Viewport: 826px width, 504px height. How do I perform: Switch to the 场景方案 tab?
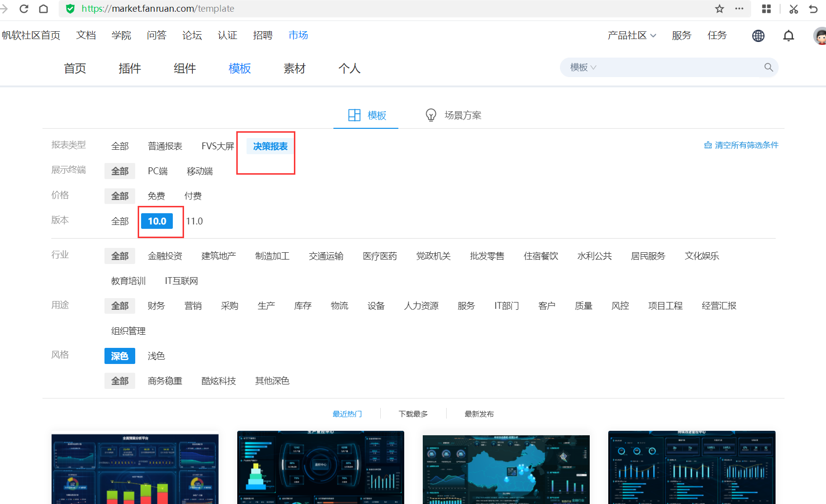(454, 115)
